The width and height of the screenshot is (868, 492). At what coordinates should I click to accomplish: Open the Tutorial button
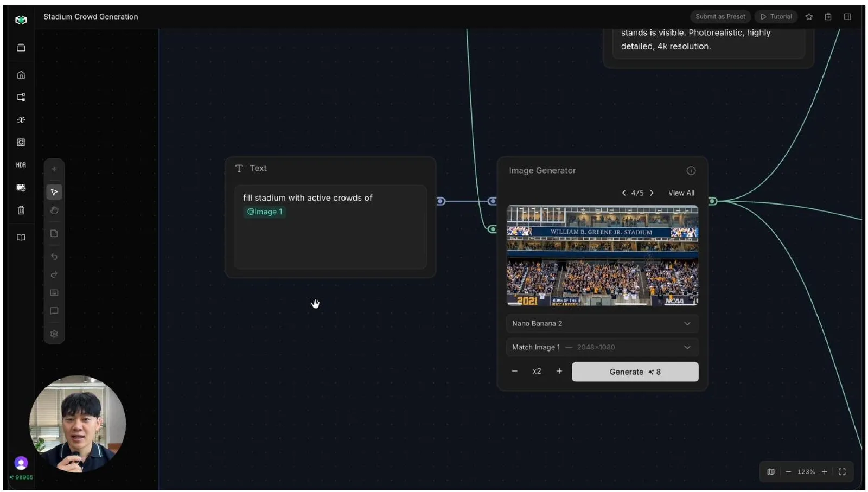click(776, 17)
